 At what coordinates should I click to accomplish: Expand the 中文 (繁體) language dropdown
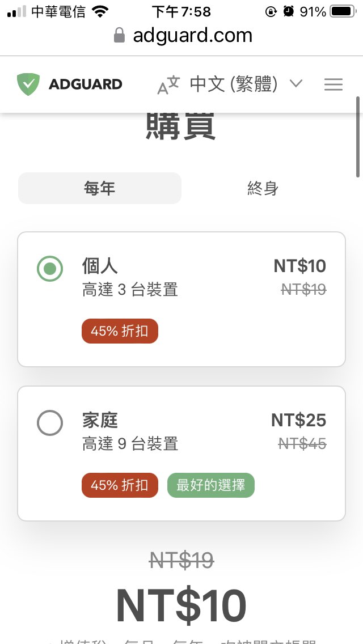[x=234, y=84]
